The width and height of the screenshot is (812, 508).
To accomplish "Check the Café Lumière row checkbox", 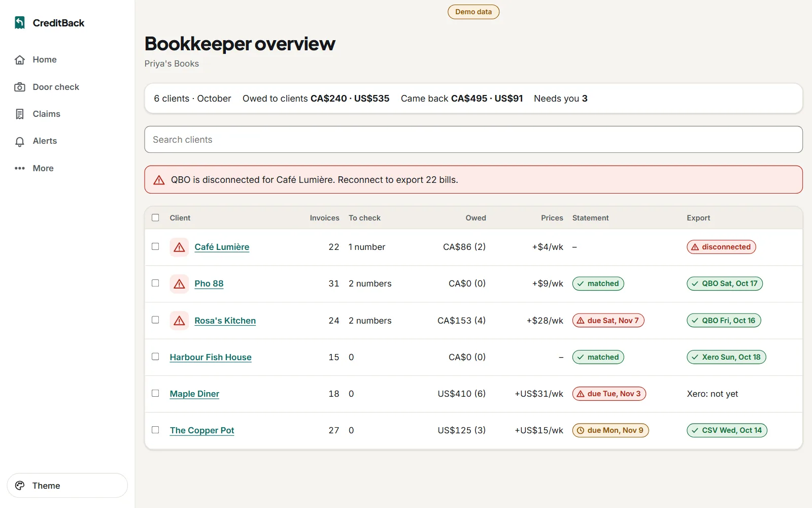I will (155, 246).
